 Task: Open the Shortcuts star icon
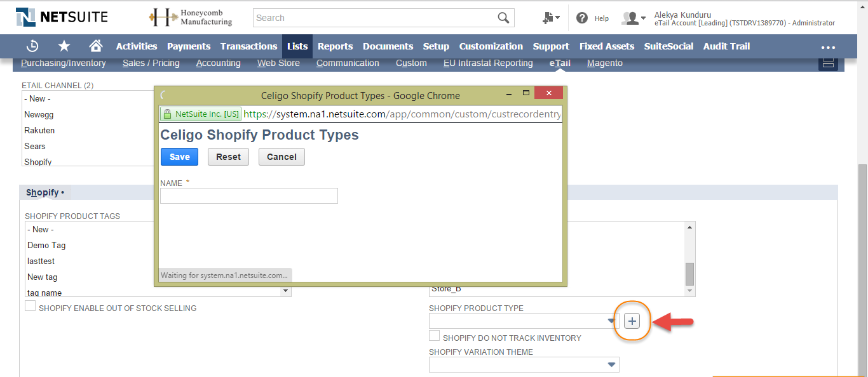click(64, 46)
